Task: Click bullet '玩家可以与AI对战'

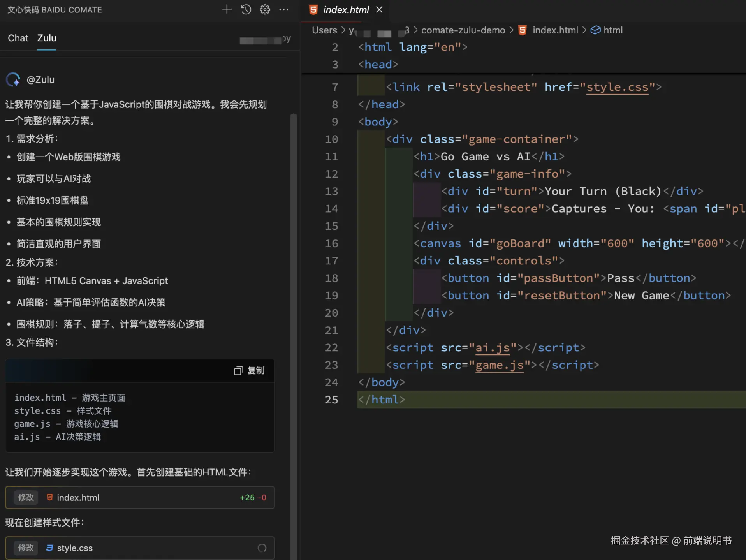Action: point(54,179)
